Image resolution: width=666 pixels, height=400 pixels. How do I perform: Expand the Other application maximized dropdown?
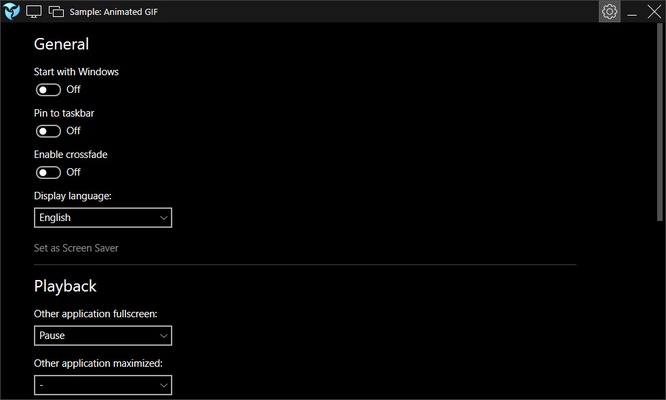pos(102,385)
